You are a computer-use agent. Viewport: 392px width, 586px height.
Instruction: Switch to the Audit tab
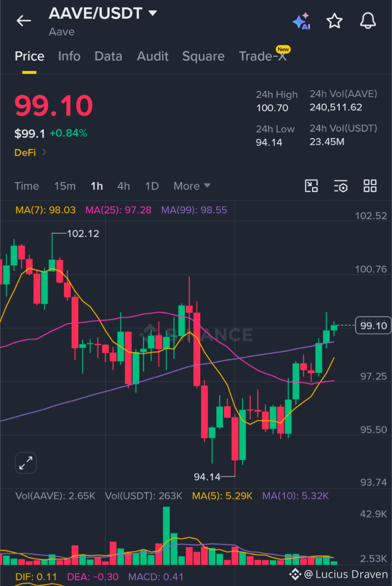point(152,56)
